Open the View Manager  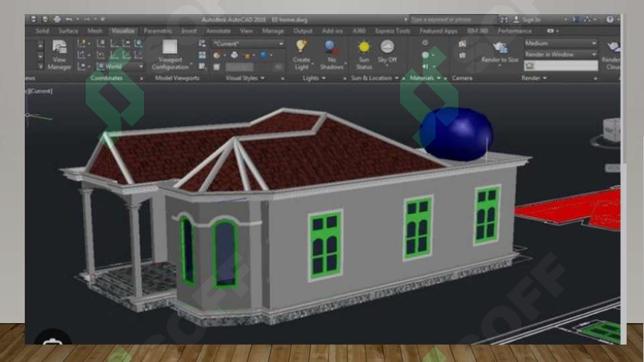pyautogui.click(x=59, y=54)
